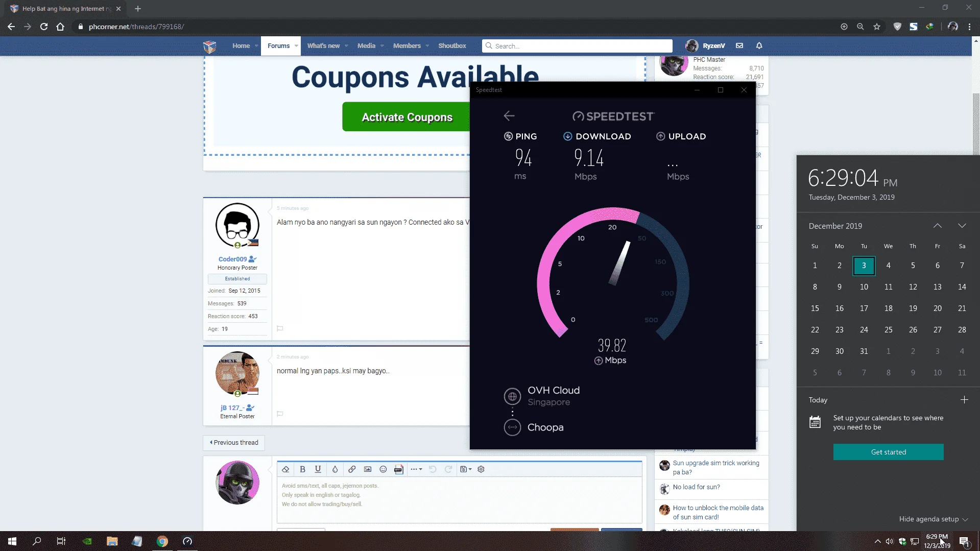
Task: Click the phcorner logo in the navigation bar
Action: pos(210,46)
